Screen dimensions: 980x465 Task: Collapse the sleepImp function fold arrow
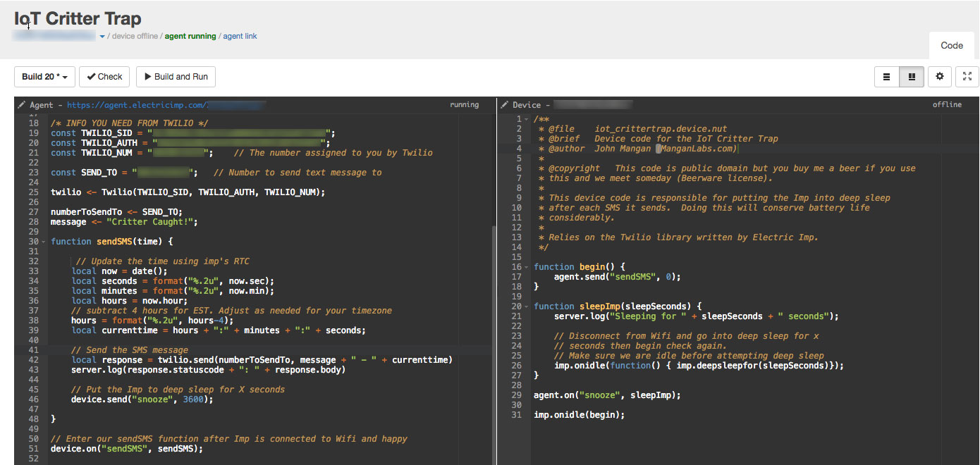click(x=527, y=306)
